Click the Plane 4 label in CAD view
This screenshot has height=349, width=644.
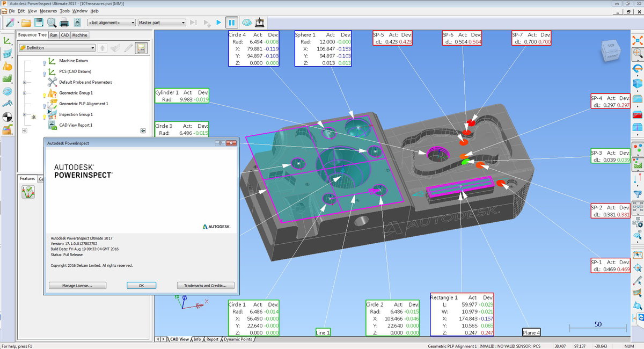(x=531, y=332)
